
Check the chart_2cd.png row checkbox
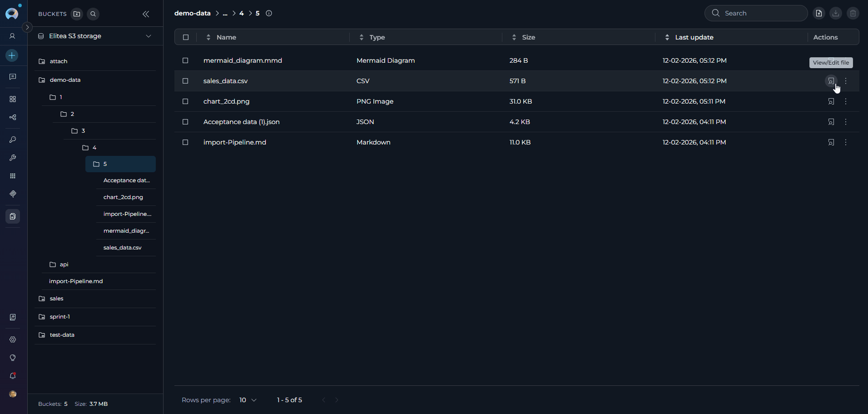[x=185, y=101]
